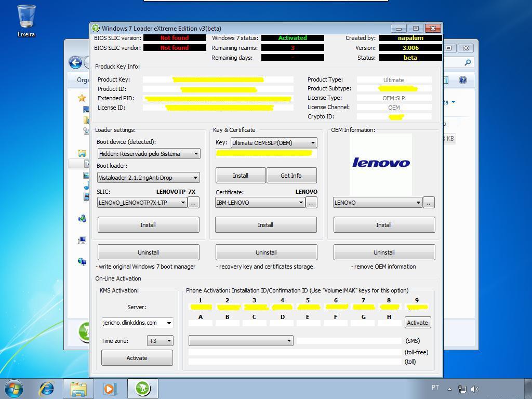Open the phone activation country dropdown

[241, 341]
